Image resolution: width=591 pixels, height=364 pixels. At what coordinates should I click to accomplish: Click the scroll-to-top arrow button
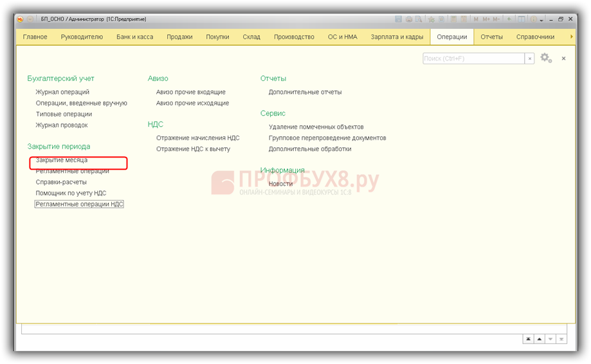coord(528,339)
